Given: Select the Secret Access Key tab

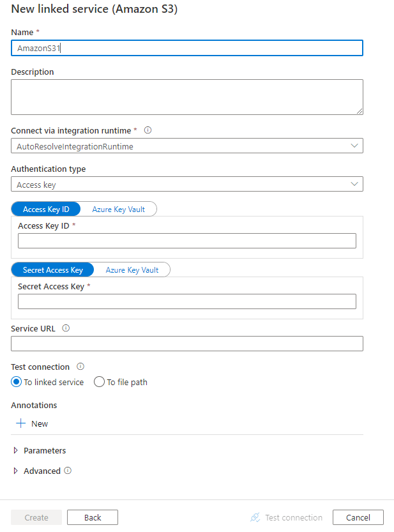Looking at the screenshot, I should click(52, 269).
